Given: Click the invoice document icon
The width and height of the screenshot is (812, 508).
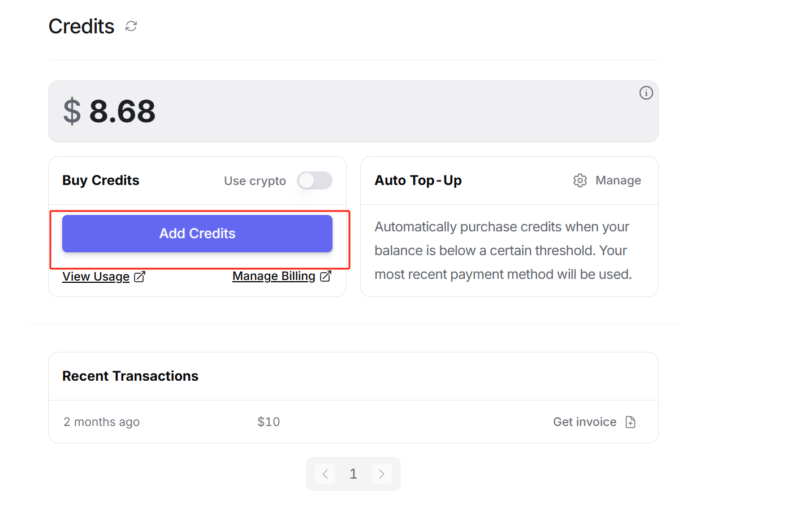Looking at the screenshot, I should pos(630,422).
